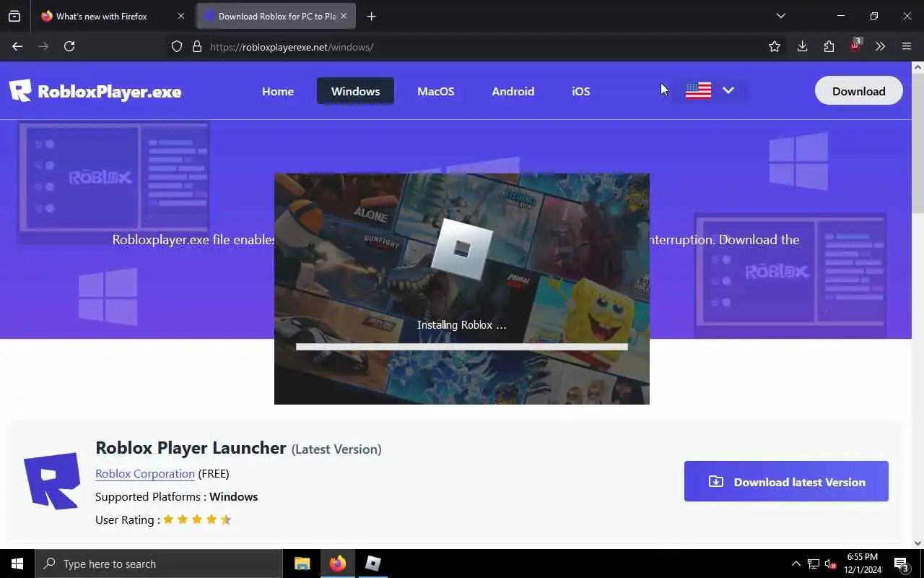Viewport: 924px width, 578px height.
Task: Click the Firefox View icon
Action: tap(14, 16)
